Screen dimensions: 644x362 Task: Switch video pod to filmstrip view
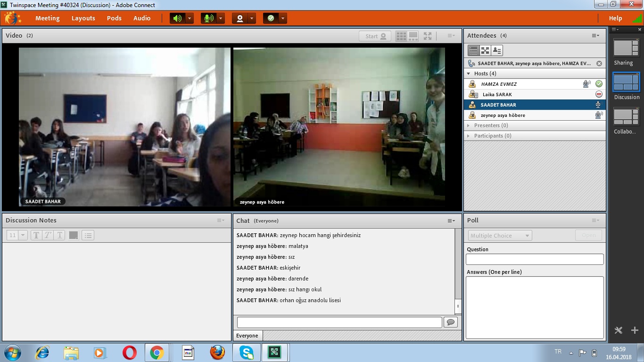413,36
